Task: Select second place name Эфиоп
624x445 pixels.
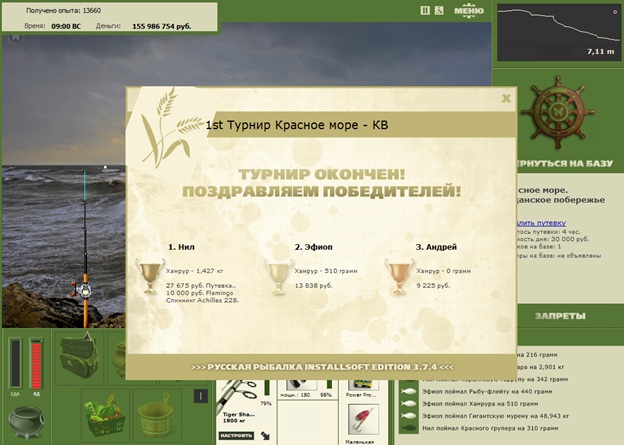Action: pos(314,247)
